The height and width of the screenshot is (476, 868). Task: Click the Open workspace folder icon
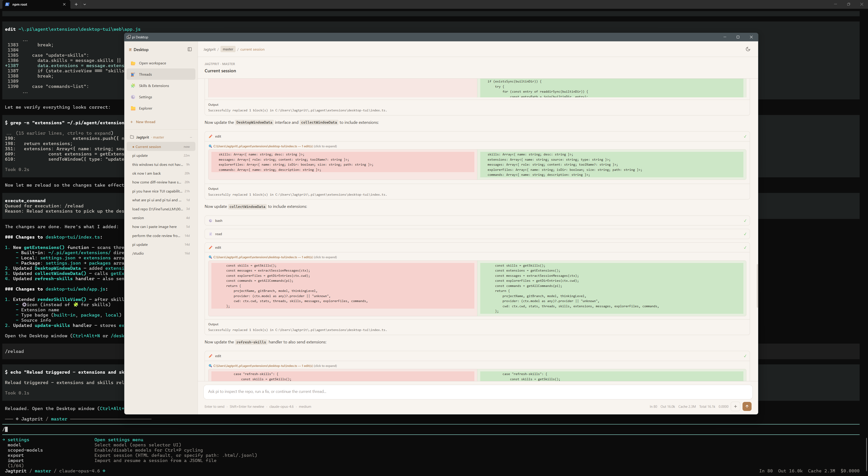coord(133,63)
